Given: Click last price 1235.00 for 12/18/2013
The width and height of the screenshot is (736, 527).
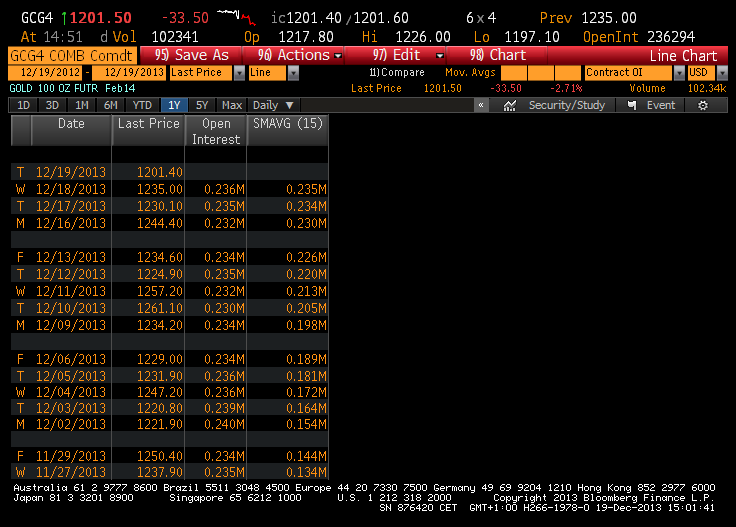Looking at the screenshot, I should click(160, 189).
